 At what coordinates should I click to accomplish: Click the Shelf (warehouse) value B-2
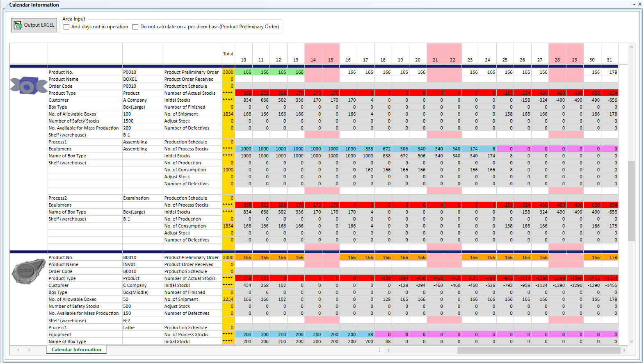(x=127, y=321)
